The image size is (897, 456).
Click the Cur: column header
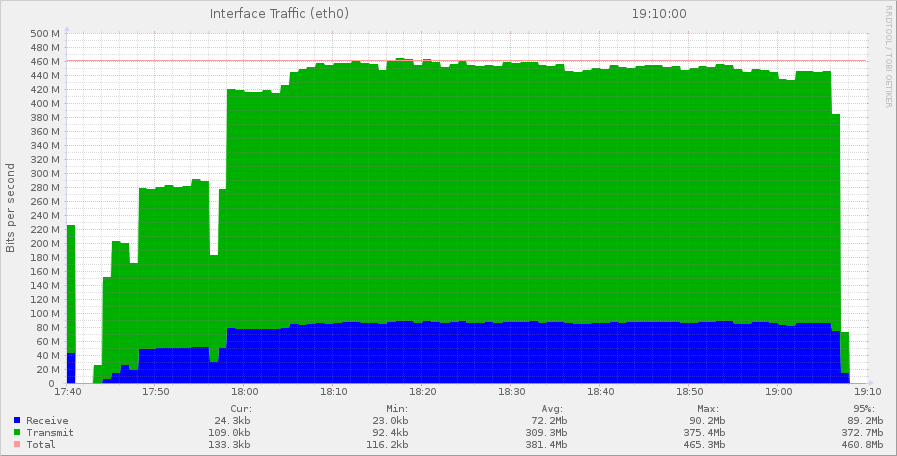pyautogui.click(x=241, y=408)
